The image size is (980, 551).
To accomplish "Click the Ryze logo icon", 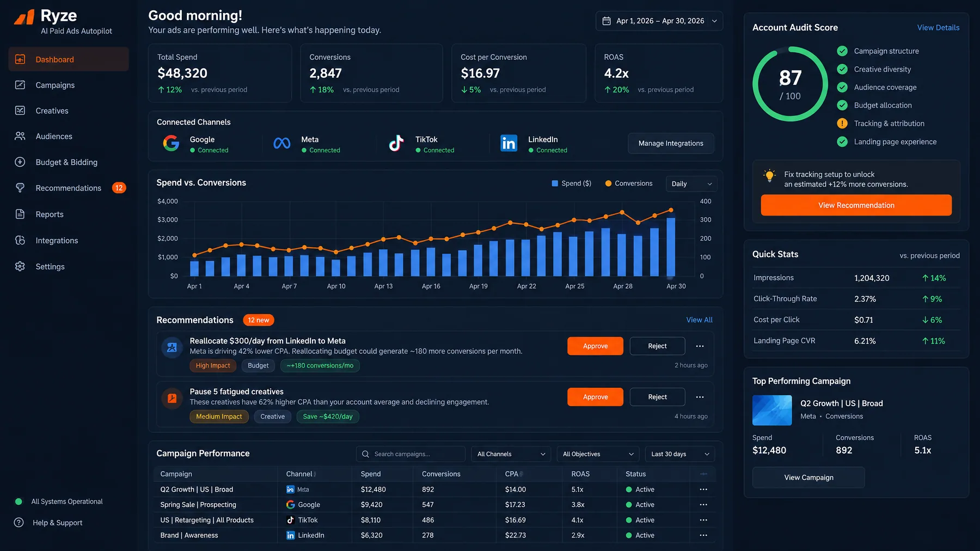I will point(24,17).
